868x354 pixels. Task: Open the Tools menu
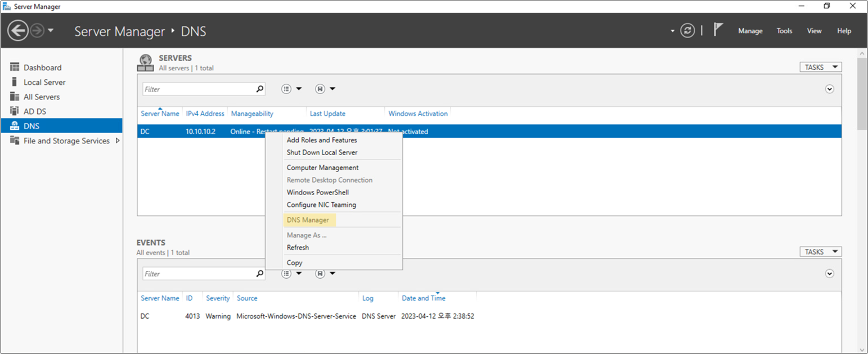click(x=784, y=31)
